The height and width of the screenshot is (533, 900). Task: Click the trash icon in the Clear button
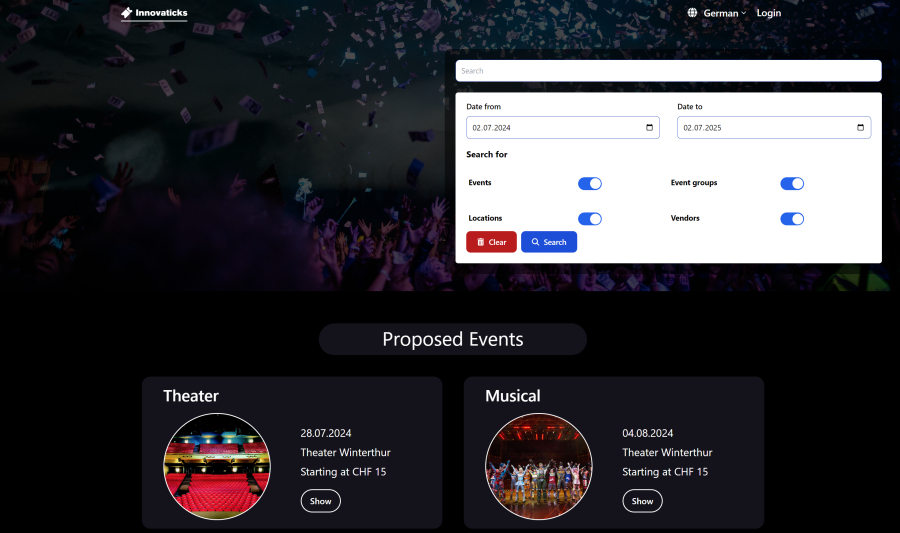pyautogui.click(x=480, y=242)
